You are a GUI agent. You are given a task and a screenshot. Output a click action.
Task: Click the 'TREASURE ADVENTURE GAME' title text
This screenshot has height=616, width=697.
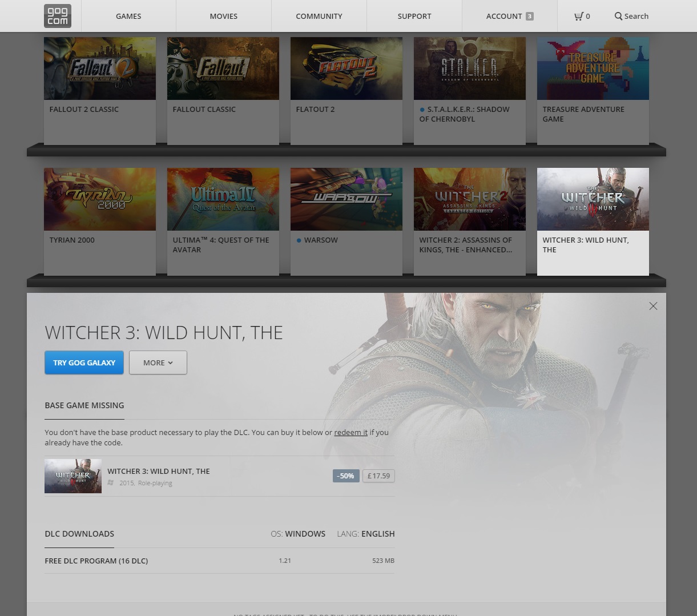[583, 114]
